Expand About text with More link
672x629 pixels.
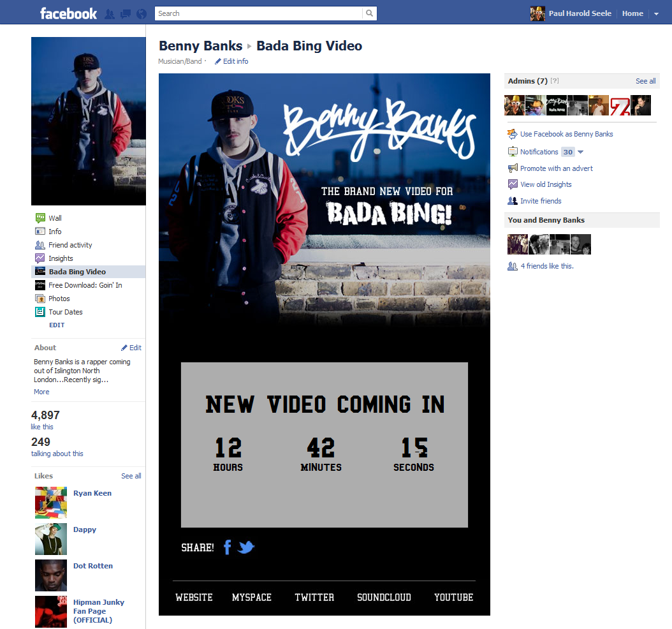41,392
